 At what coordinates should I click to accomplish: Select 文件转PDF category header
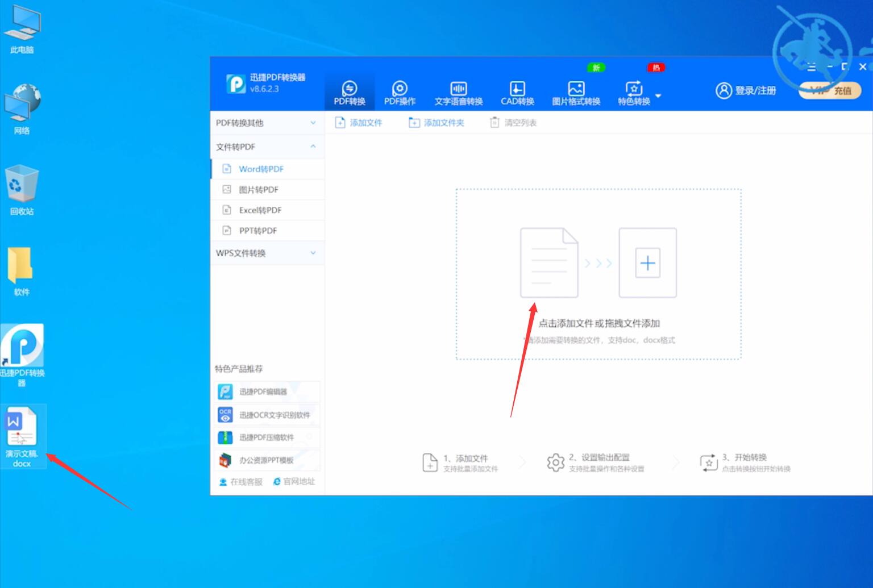tap(267, 147)
